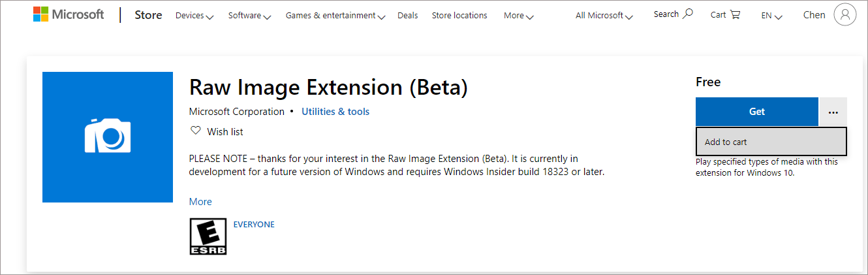This screenshot has width=868, height=275.
Task: Toggle the three-dots more options button
Action: pyautogui.click(x=833, y=112)
